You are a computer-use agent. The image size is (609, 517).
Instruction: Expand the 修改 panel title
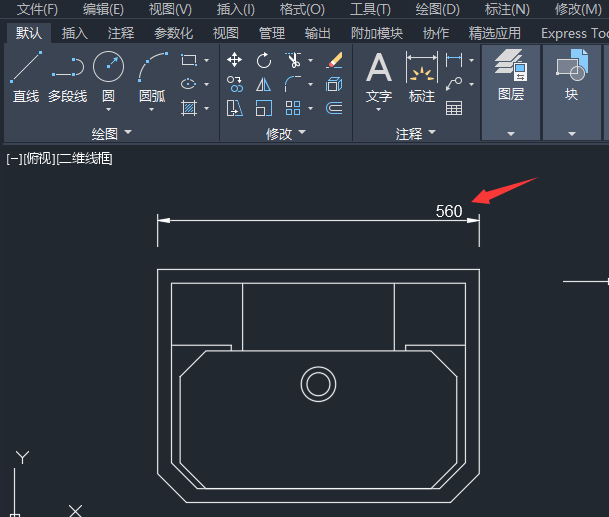click(x=286, y=134)
